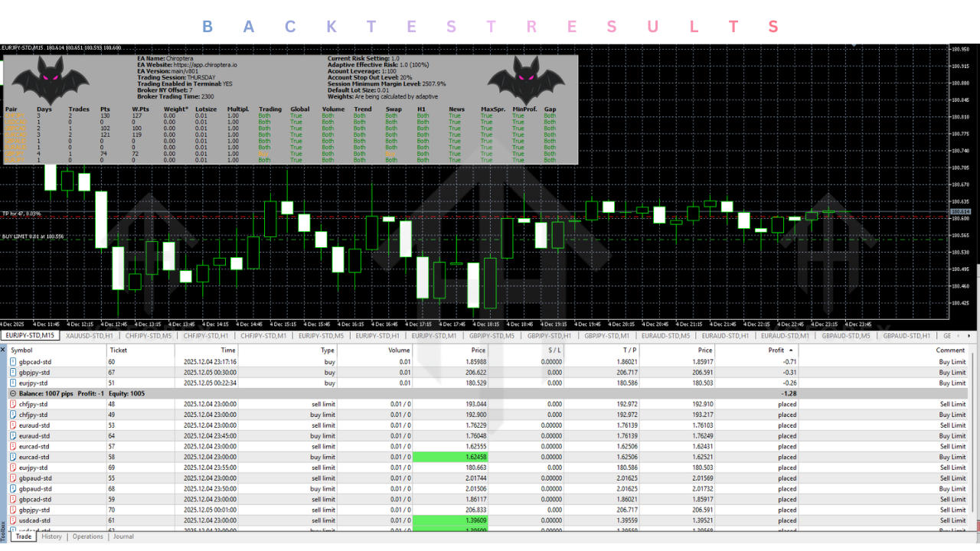
Task: Click the current price marker 180.614 on the price scale
Action: 959,211
